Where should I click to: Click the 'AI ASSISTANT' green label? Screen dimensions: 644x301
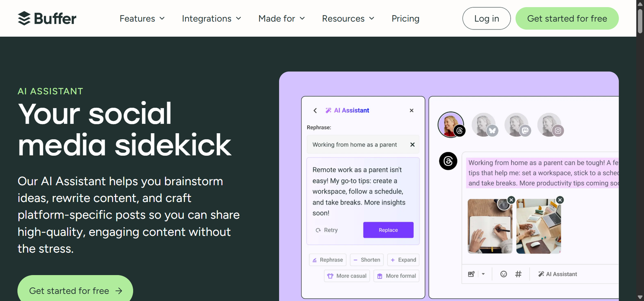50,91
